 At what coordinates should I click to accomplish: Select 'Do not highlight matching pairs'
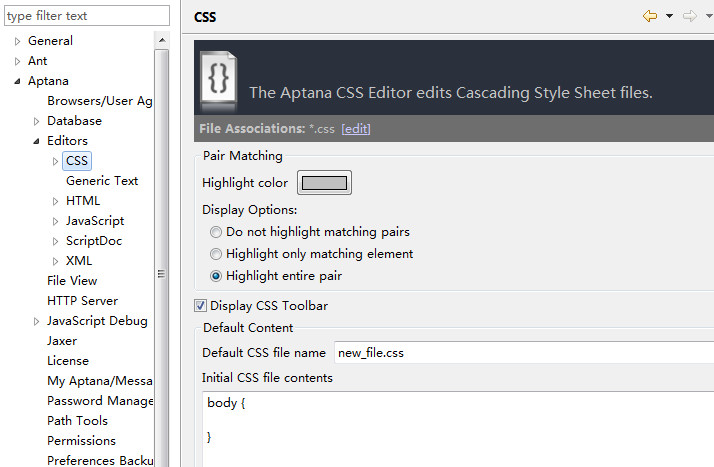pyautogui.click(x=216, y=232)
